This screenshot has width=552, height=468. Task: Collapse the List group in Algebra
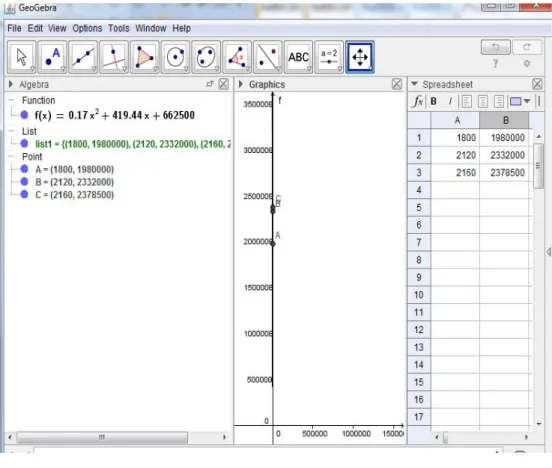click(12, 131)
